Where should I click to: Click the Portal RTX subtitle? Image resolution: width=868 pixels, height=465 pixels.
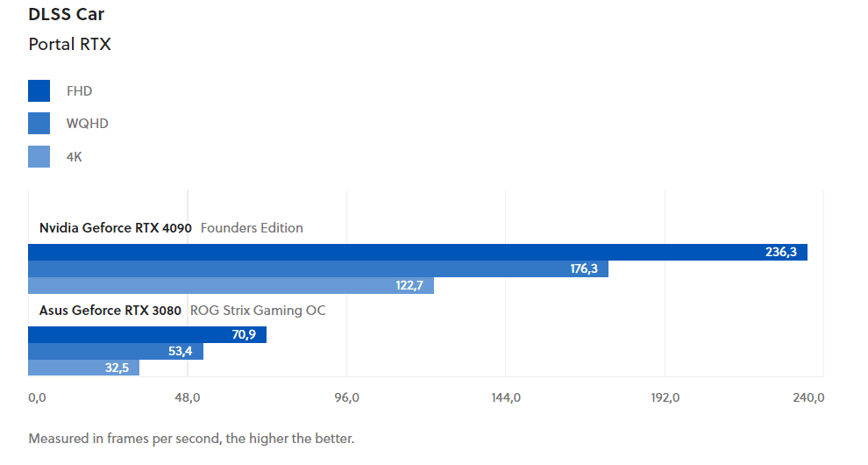pyautogui.click(x=70, y=45)
